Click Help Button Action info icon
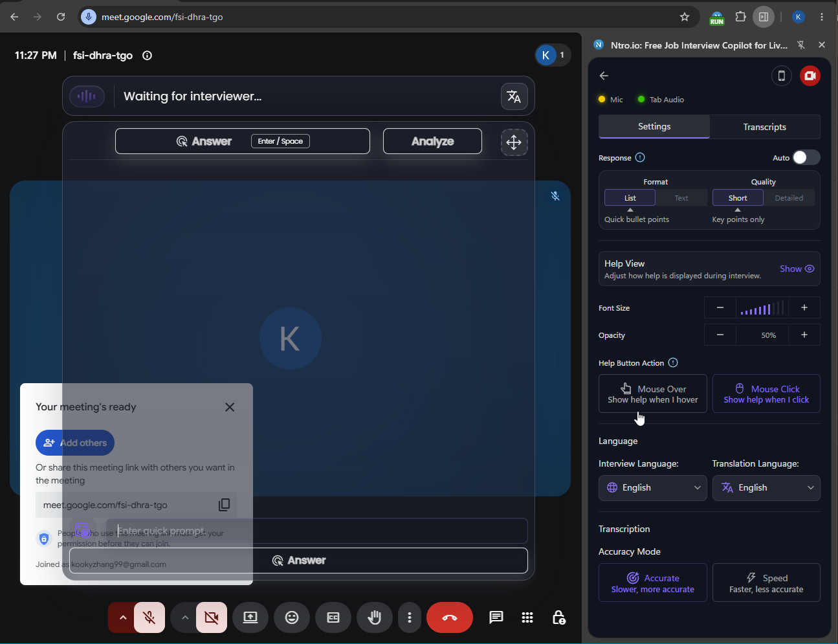This screenshot has width=838, height=644. click(x=673, y=362)
